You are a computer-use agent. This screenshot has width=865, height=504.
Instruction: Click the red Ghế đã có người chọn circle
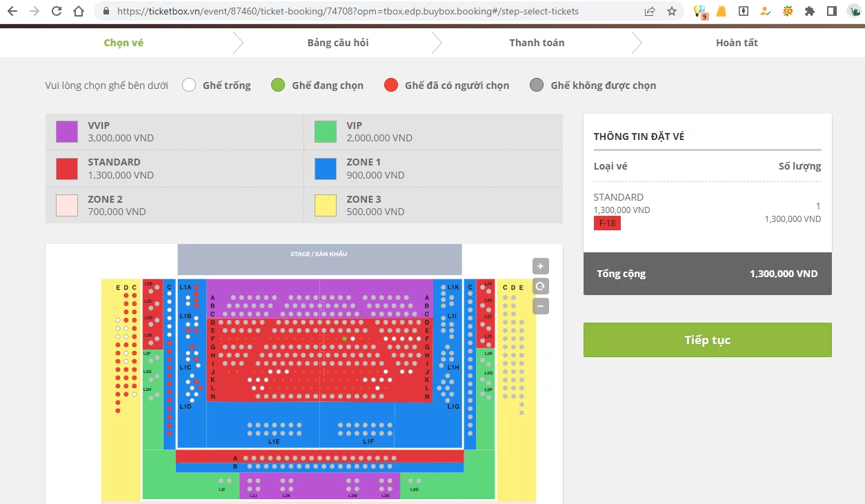click(391, 85)
